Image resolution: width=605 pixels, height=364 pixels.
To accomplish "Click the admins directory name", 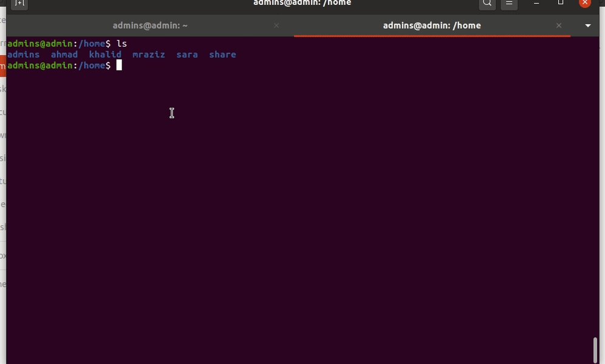I will 24,55.
